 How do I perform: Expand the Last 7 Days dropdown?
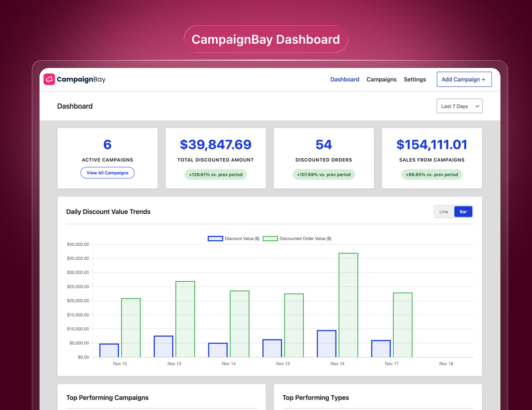pyautogui.click(x=459, y=106)
